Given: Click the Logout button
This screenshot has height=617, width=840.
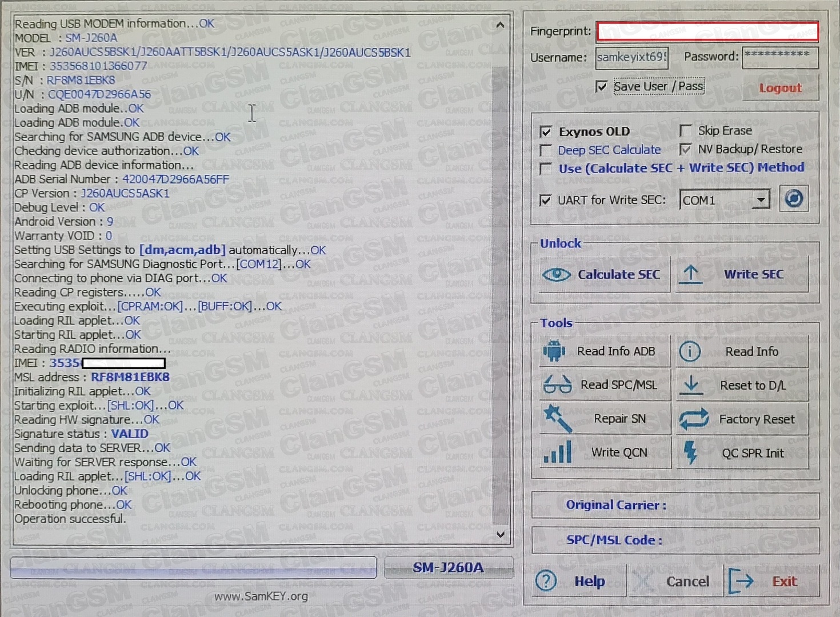Looking at the screenshot, I should 780,88.
